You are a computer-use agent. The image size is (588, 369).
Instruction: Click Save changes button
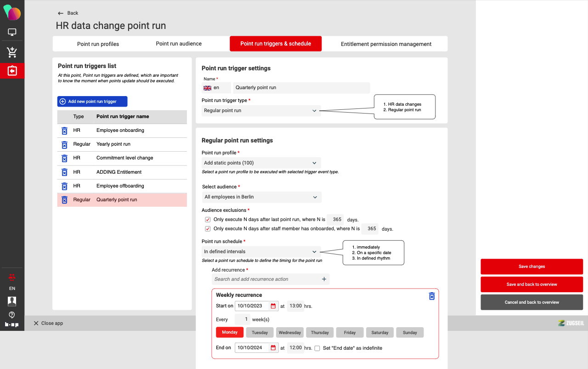click(531, 267)
